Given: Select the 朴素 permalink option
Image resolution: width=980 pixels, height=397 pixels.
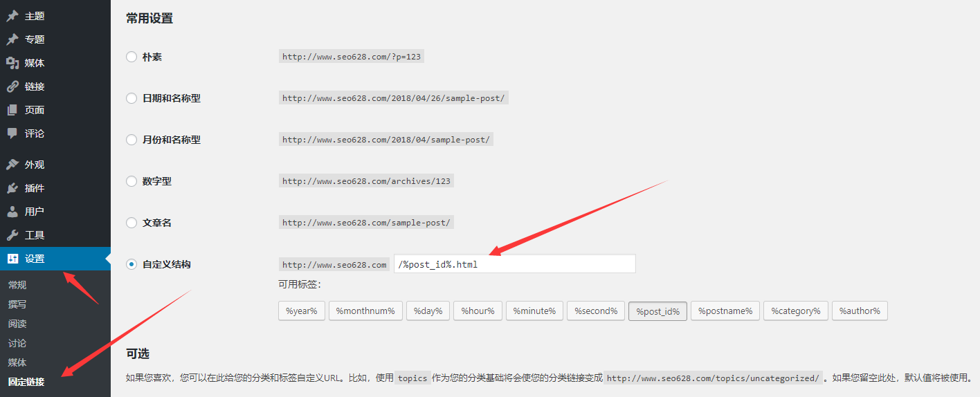Looking at the screenshot, I should pos(131,57).
